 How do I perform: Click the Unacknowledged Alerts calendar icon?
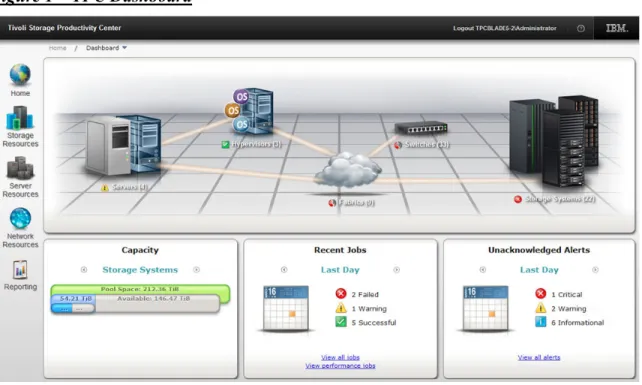(x=486, y=308)
